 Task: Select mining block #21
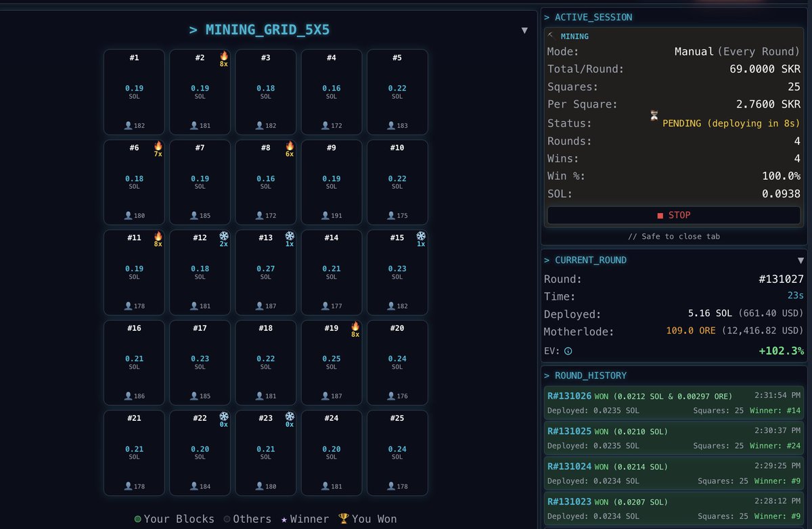pyautogui.click(x=134, y=453)
